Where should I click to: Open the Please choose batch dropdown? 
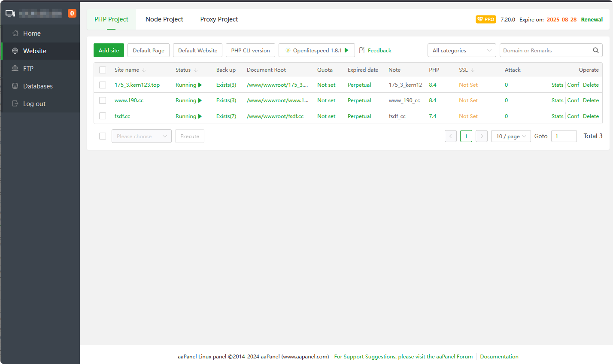141,136
